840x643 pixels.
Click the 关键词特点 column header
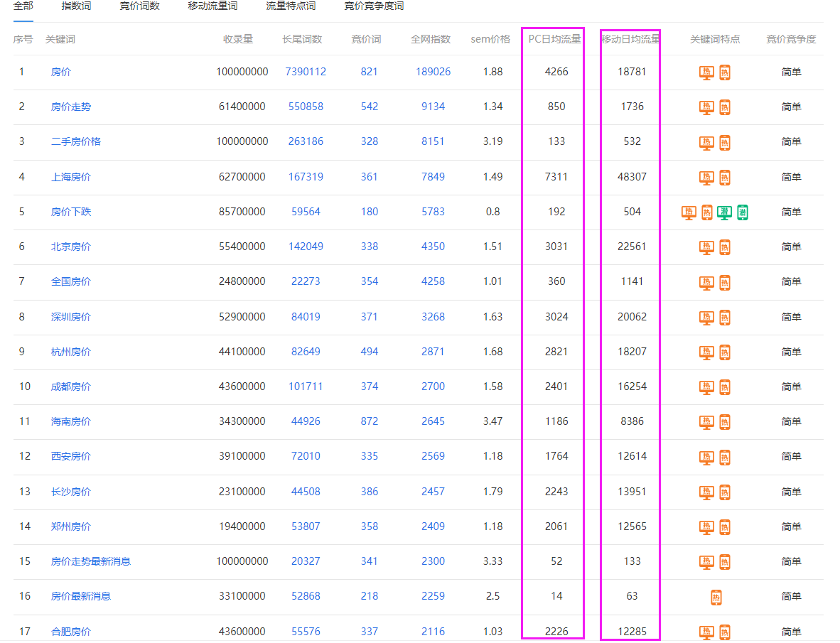[x=715, y=39]
